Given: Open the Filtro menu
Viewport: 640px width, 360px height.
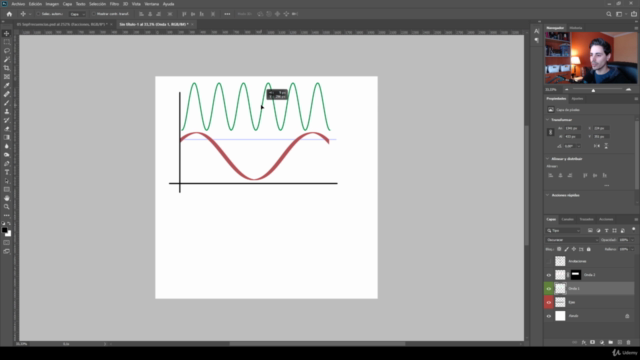Looking at the screenshot, I should pos(114,4).
